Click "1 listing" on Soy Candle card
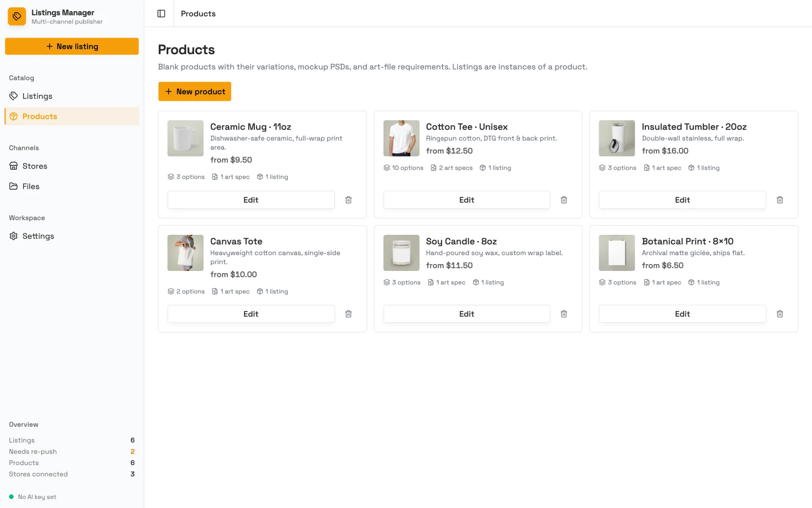812x508 pixels. (493, 282)
